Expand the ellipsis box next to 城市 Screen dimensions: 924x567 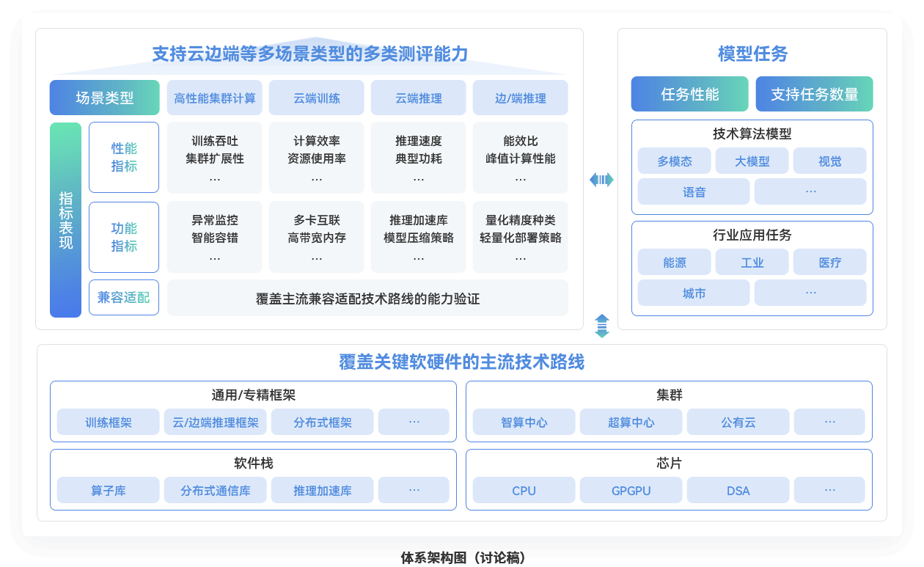[x=810, y=293]
